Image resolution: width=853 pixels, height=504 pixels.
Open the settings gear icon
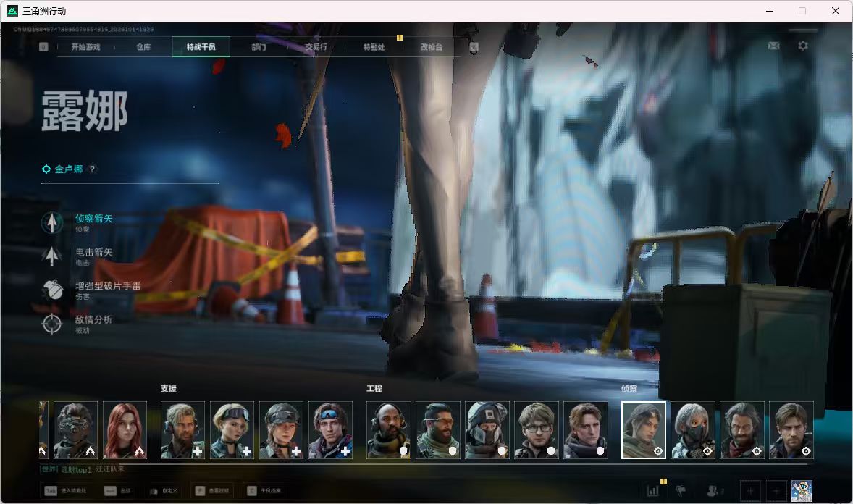[803, 46]
